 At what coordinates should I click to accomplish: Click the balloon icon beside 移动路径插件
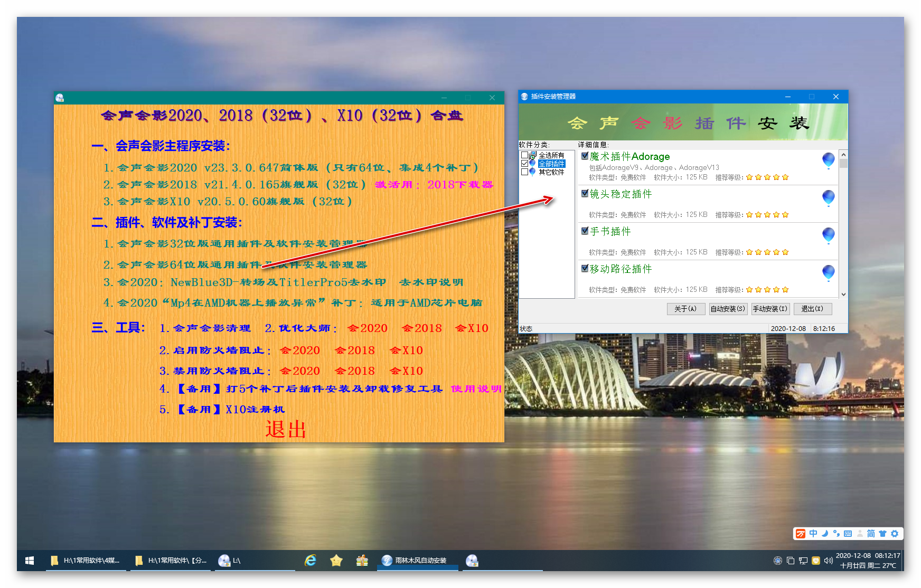click(829, 273)
